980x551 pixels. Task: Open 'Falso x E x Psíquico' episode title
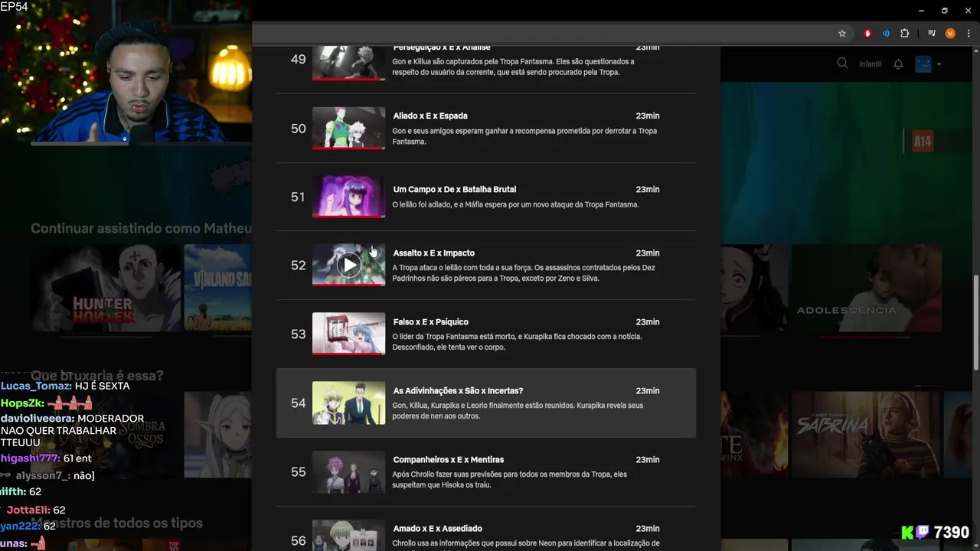pyautogui.click(x=431, y=321)
